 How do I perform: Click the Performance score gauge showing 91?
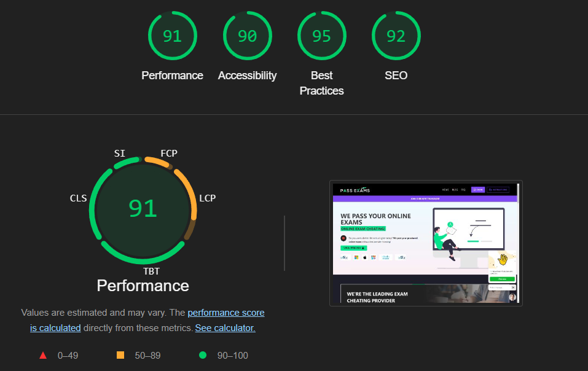click(x=173, y=36)
